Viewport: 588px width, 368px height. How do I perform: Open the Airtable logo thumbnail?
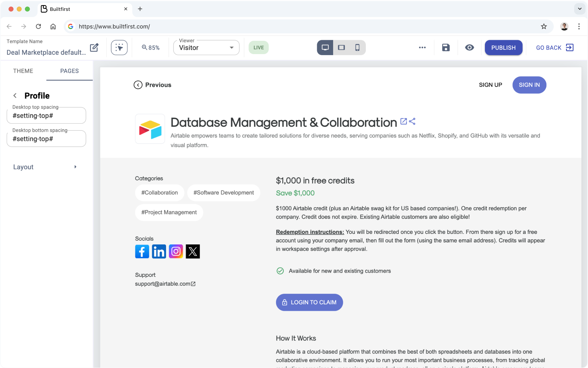click(x=150, y=129)
